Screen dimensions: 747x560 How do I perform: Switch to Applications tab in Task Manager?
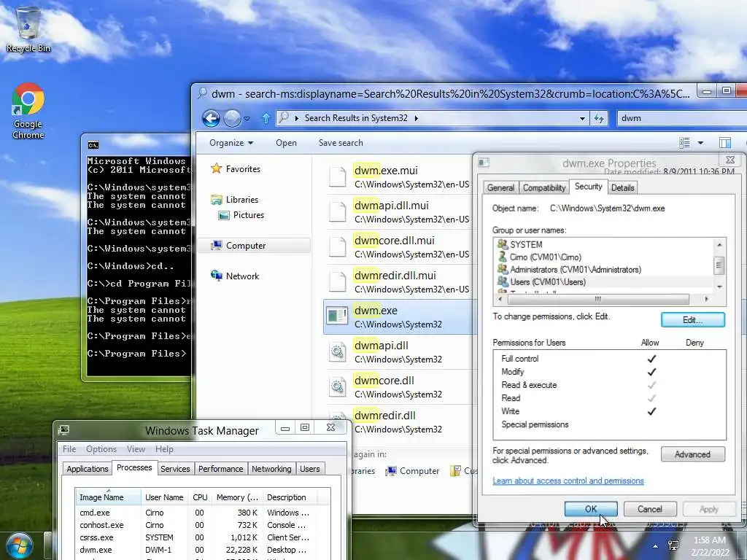(x=88, y=469)
